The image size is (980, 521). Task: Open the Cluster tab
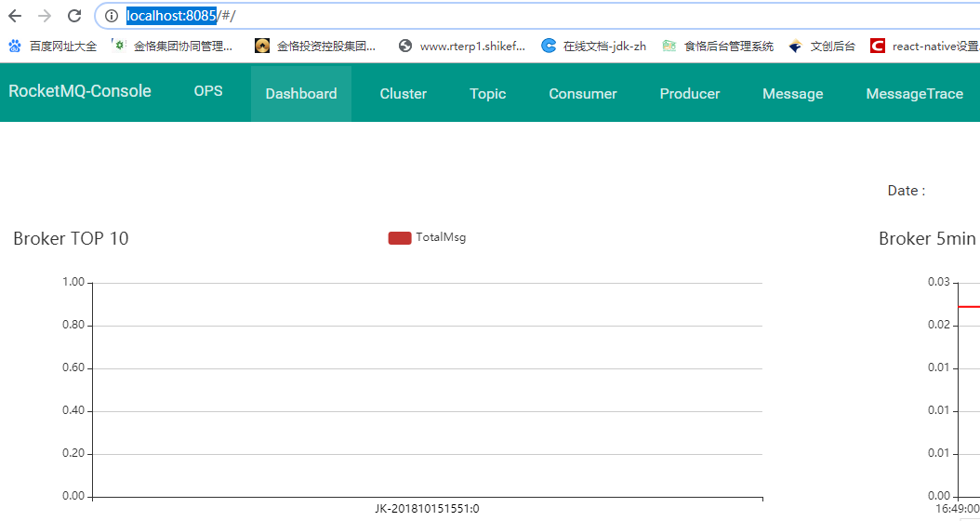point(404,94)
